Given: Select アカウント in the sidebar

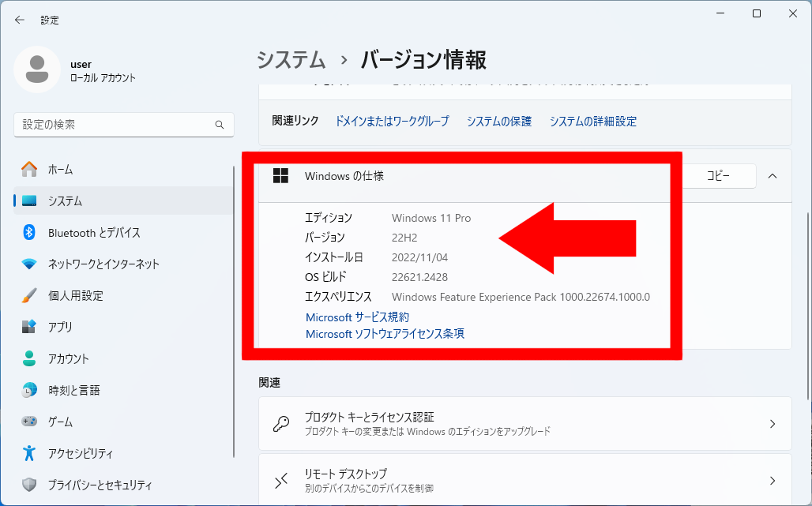Looking at the screenshot, I should tap(69, 358).
